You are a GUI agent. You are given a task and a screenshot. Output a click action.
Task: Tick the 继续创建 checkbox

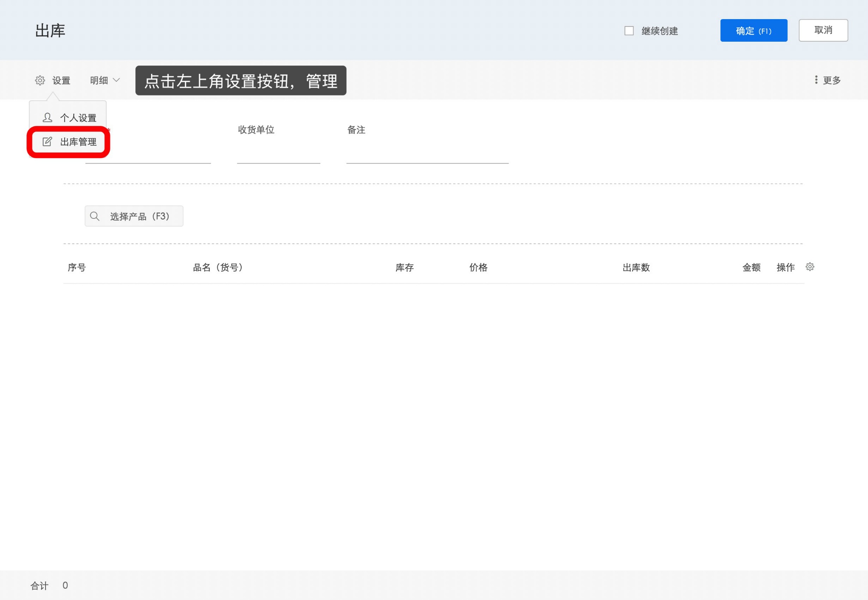pyautogui.click(x=629, y=31)
